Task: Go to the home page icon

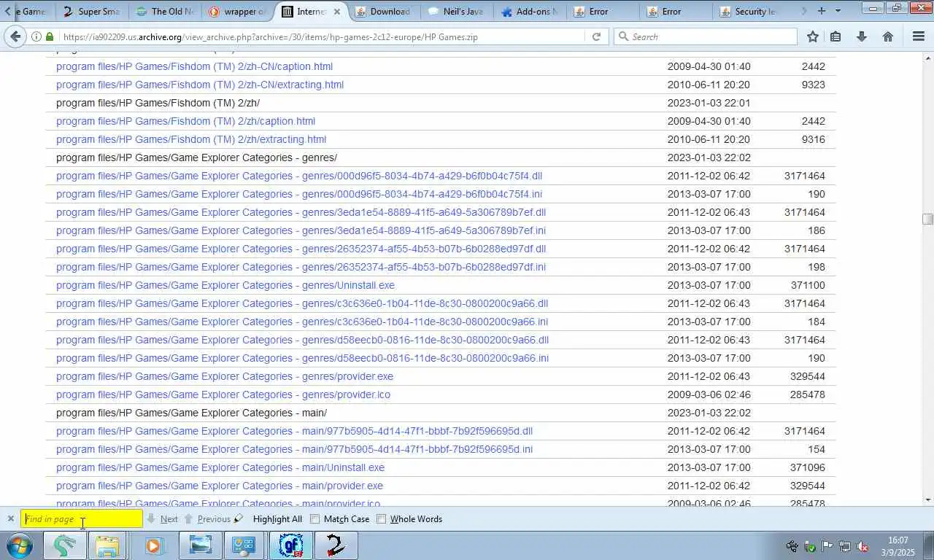Action: pyautogui.click(x=888, y=36)
